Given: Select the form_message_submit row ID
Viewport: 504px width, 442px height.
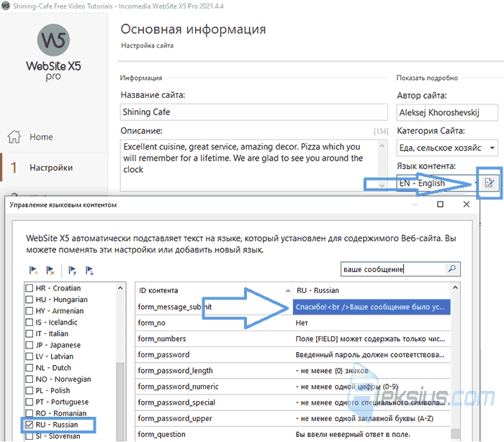Looking at the screenshot, I should (214, 307).
